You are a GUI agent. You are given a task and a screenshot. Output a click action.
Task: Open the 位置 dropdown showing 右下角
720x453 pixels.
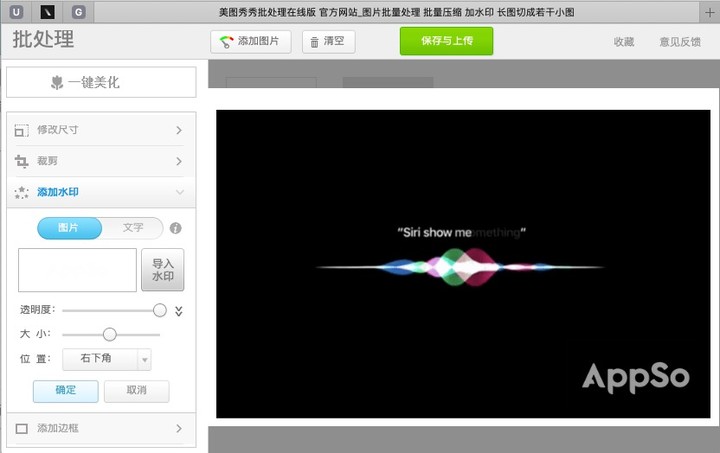tap(107, 359)
